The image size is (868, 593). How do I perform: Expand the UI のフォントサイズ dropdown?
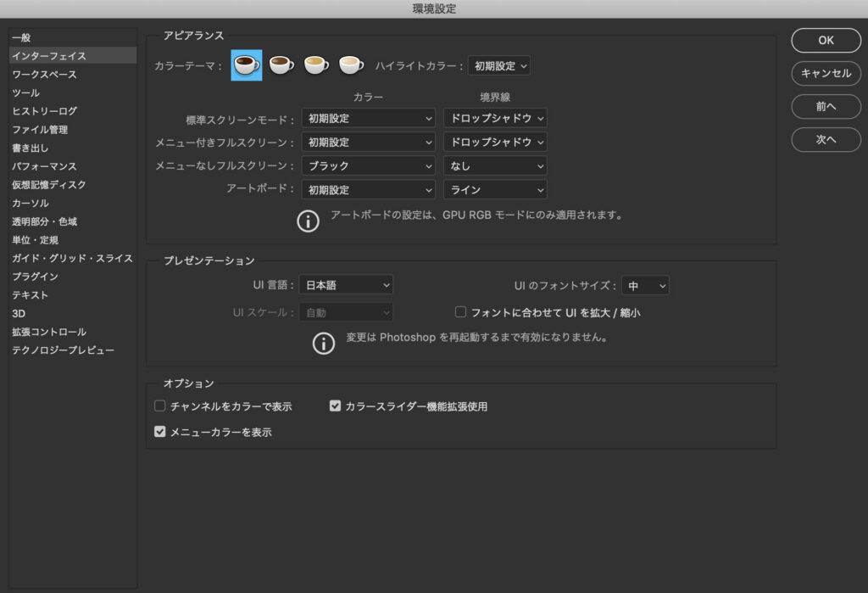tap(645, 286)
